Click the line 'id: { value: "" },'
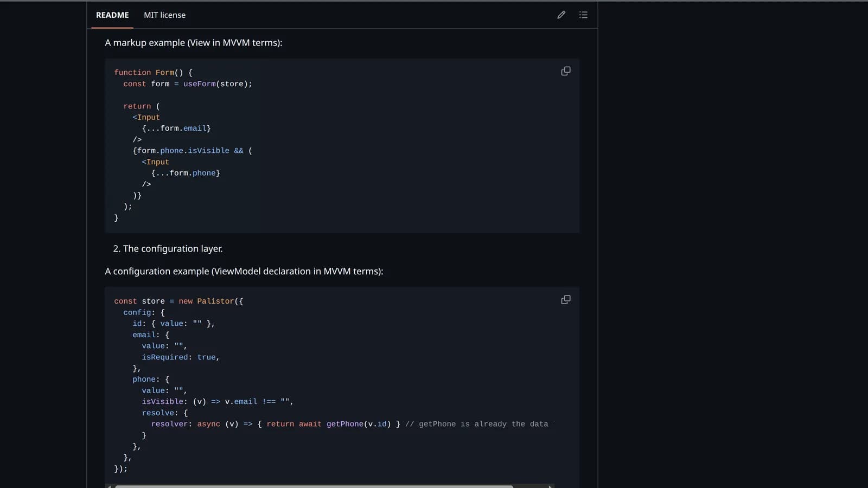Screen dimensions: 868x488 tap(174, 324)
